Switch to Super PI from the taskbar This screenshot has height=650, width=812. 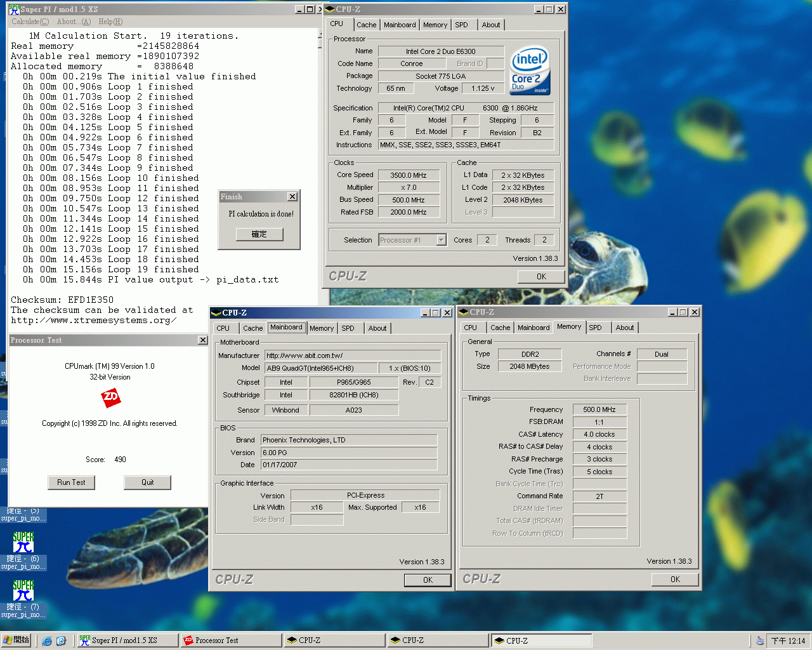point(127,640)
